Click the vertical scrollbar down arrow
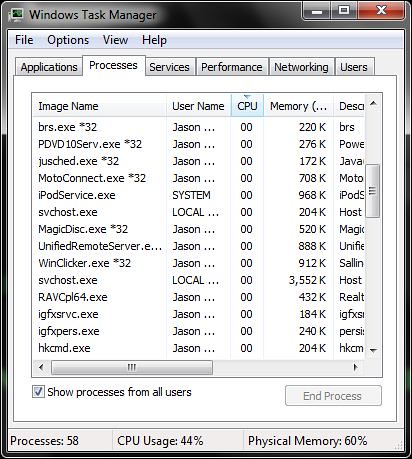Image resolution: width=412 pixels, height=459 pixels. tap(373, 350)
